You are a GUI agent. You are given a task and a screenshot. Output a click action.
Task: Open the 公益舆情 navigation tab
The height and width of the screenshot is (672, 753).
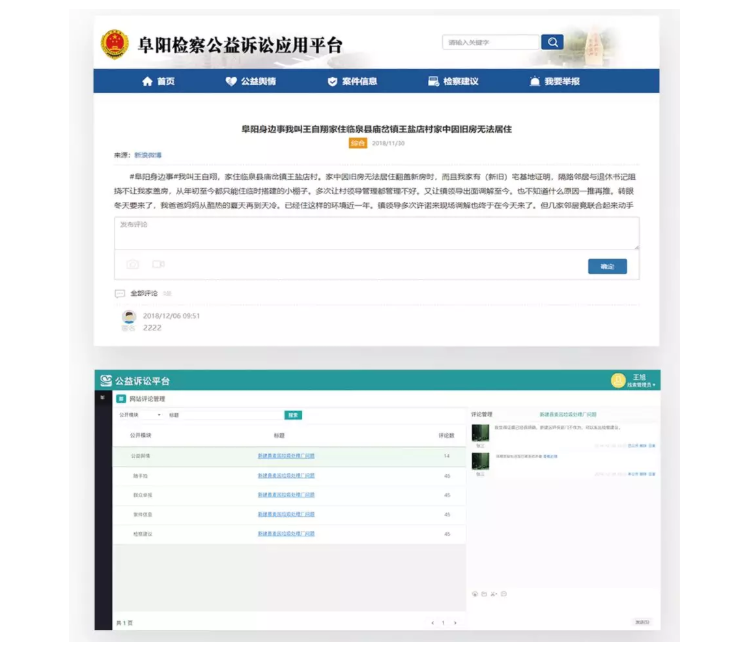251,81
